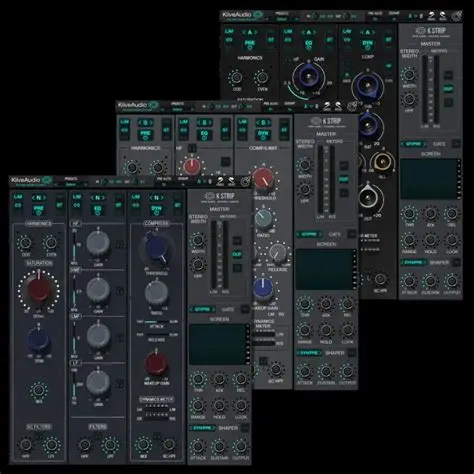This screenshot has height=474, width=474.
Task: Change the B console selector above PRE
Action: pos(145,123)
